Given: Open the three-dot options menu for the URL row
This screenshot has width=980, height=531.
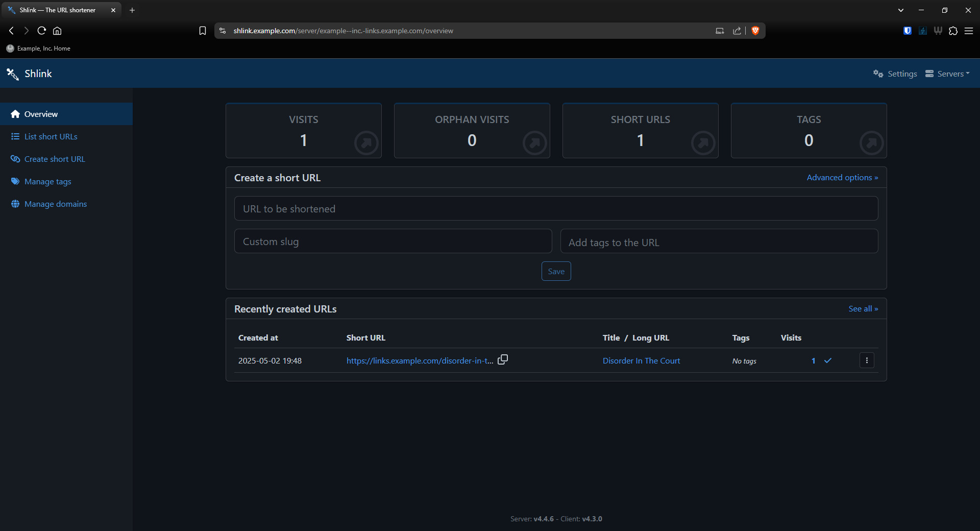Looking at the screenshot, I should [867, 360].
